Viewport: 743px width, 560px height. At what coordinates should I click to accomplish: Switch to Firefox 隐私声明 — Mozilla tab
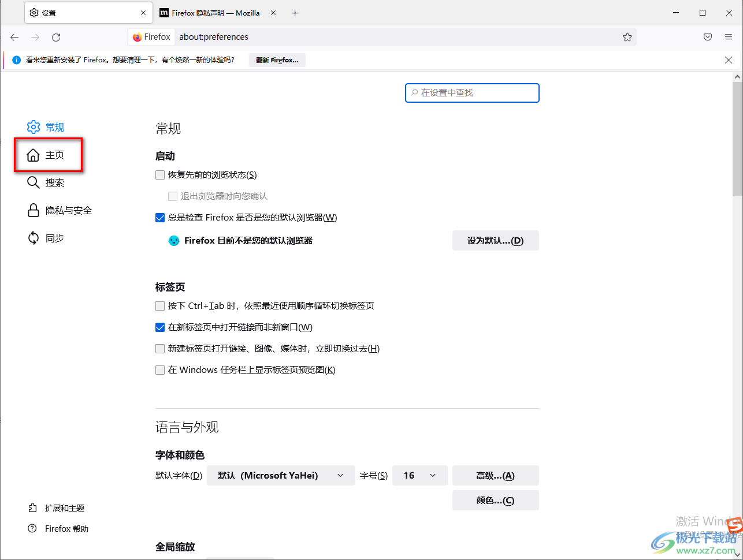[x=218, y=13]
